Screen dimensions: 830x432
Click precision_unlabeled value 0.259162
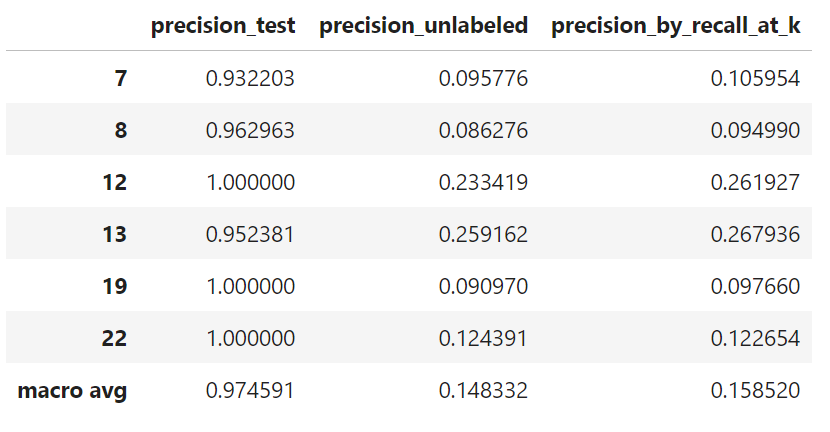[x=483, y=235]
